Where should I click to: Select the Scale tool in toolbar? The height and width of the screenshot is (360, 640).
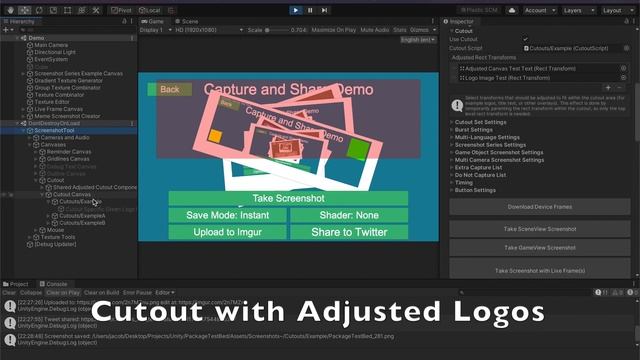(53, 10)
